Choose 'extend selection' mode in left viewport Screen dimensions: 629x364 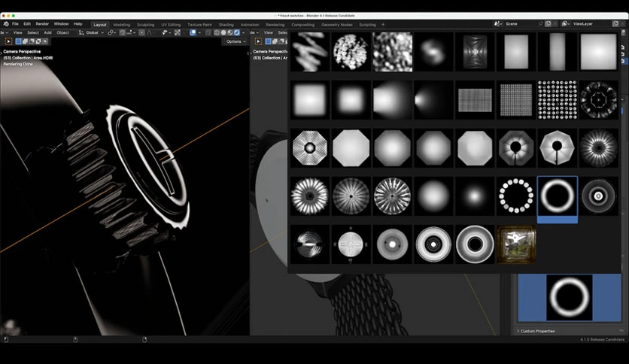[x=25, y=41]
